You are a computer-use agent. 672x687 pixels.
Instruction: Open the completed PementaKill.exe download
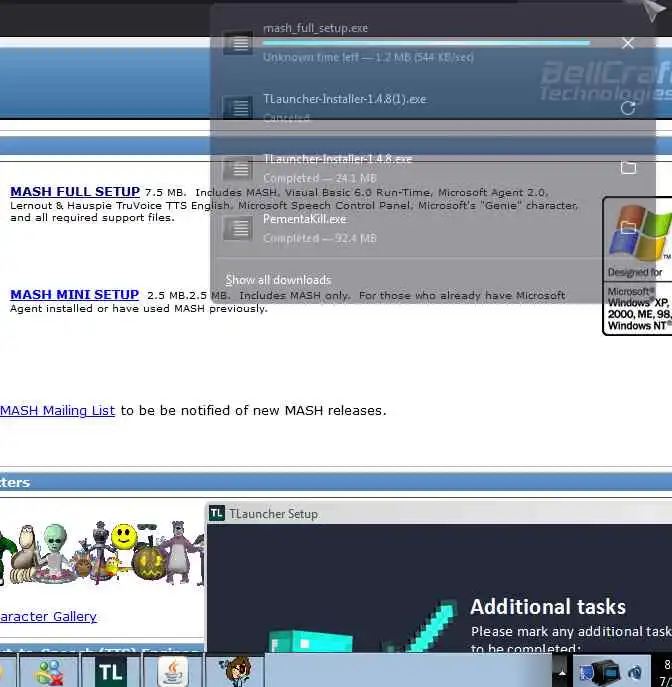tap(304, 219)
